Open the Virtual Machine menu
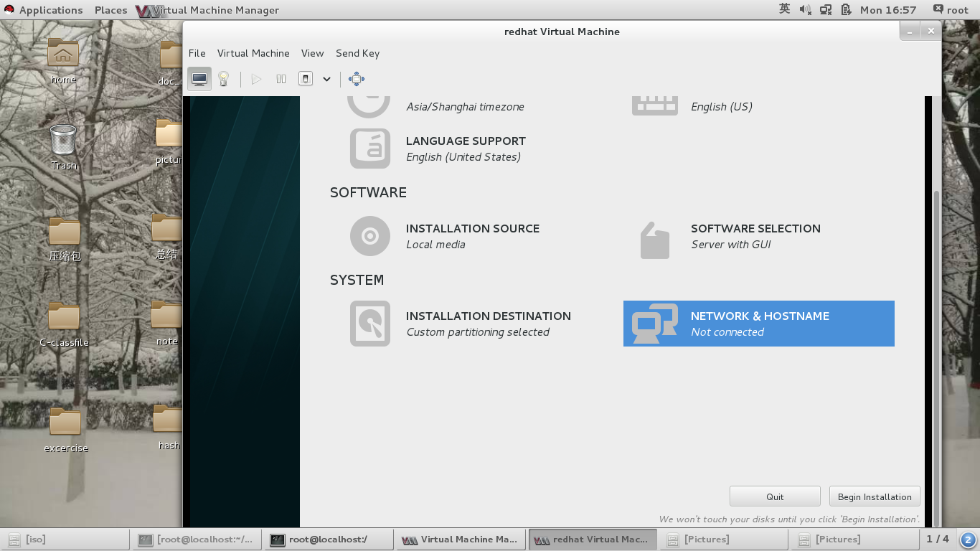Screen dimensions: 980x551 (x=253, y=53)
